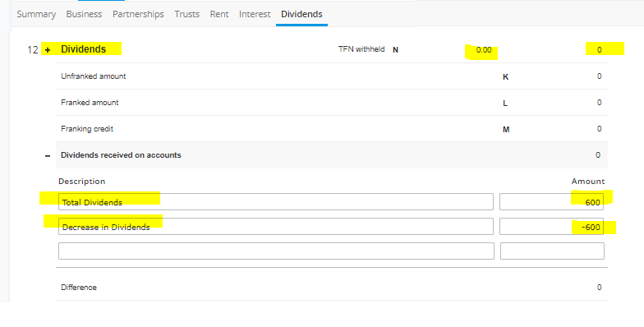This screenshot has height=327, width=644.
Task: Click the K label for unfranked amount
Action: pyautogui.click(x=506, y=77)
